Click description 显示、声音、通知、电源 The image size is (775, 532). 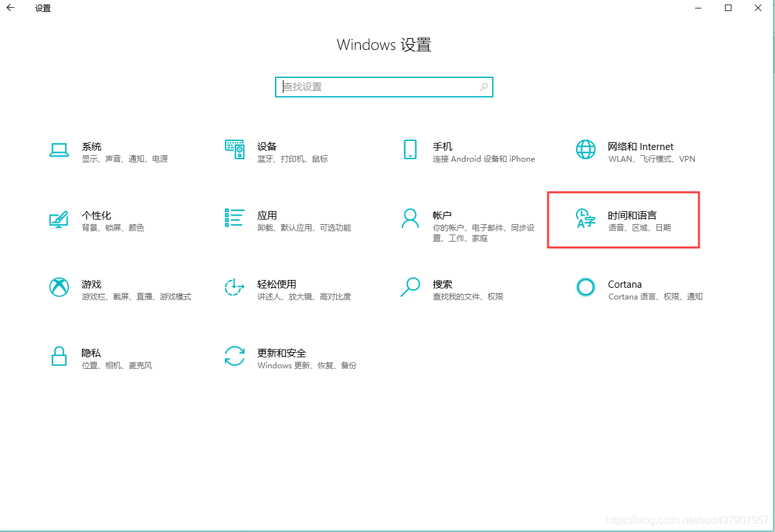tap(125, 159)
